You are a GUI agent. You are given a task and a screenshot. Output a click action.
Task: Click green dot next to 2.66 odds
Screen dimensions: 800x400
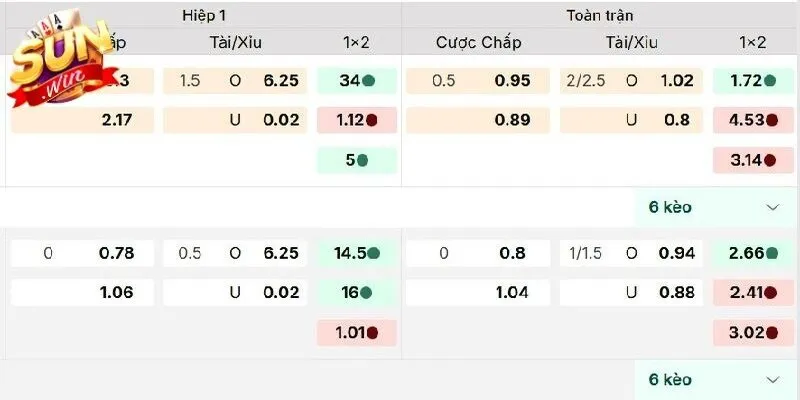[771, 253]
